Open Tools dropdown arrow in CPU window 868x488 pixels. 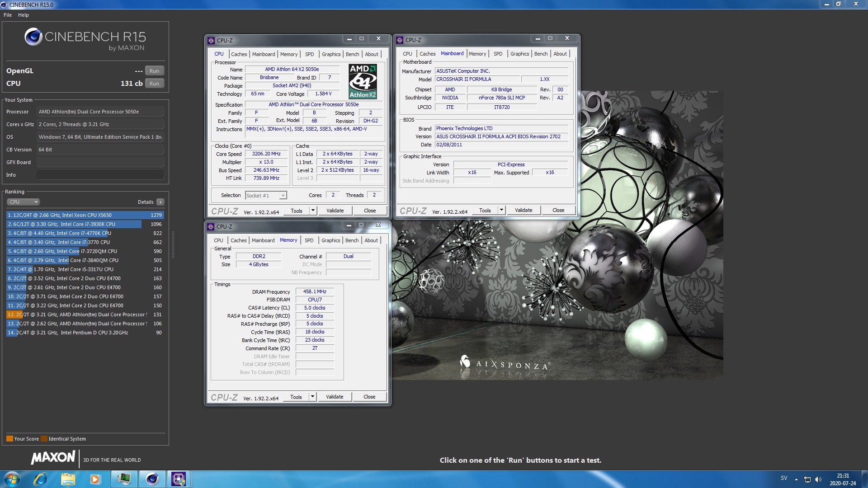pos(313,211)
